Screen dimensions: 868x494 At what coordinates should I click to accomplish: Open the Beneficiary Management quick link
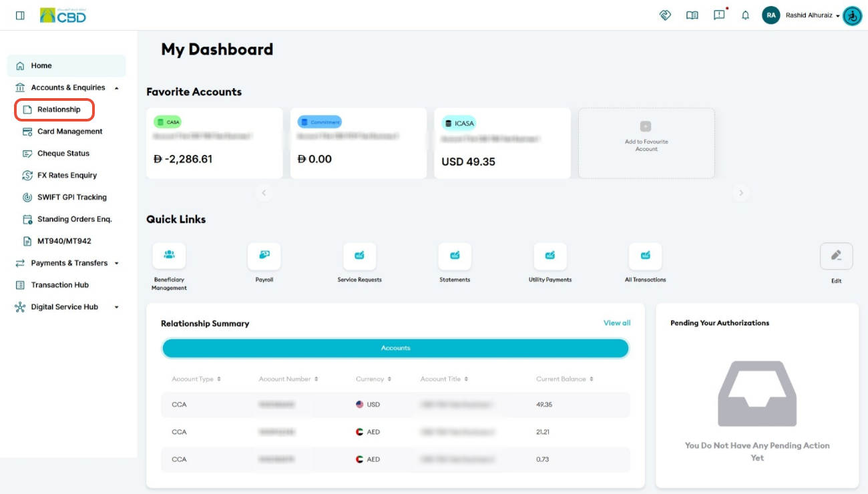(169, 267)
